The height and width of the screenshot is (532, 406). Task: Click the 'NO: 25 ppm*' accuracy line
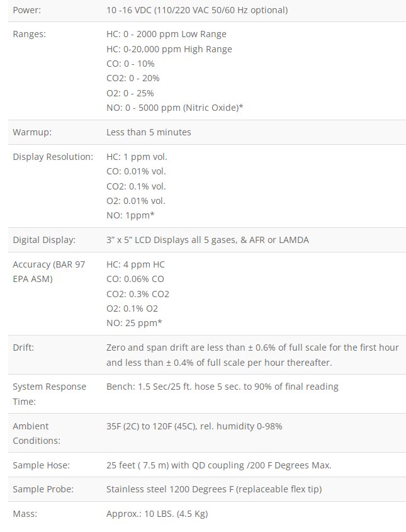click(x=134, y=323)
